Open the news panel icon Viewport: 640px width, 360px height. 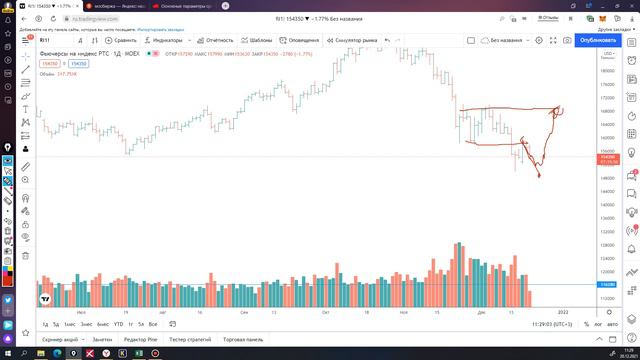(x=631, y=79)
